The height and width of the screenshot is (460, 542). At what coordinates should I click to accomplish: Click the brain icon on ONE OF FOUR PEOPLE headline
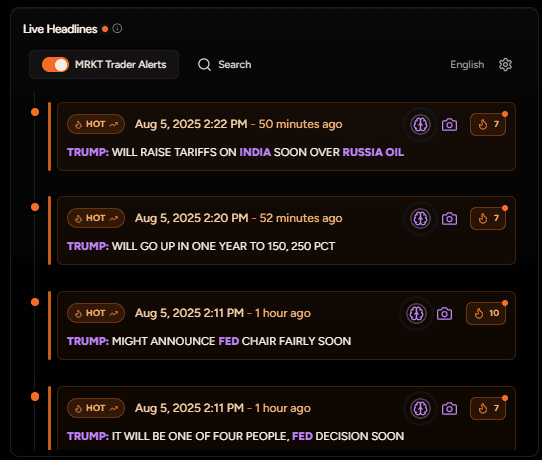pyautogui.click(x=420, y=409)
